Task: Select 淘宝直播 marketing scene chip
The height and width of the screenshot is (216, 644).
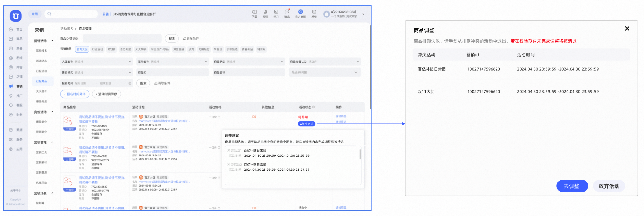Action: coord(178,49)
